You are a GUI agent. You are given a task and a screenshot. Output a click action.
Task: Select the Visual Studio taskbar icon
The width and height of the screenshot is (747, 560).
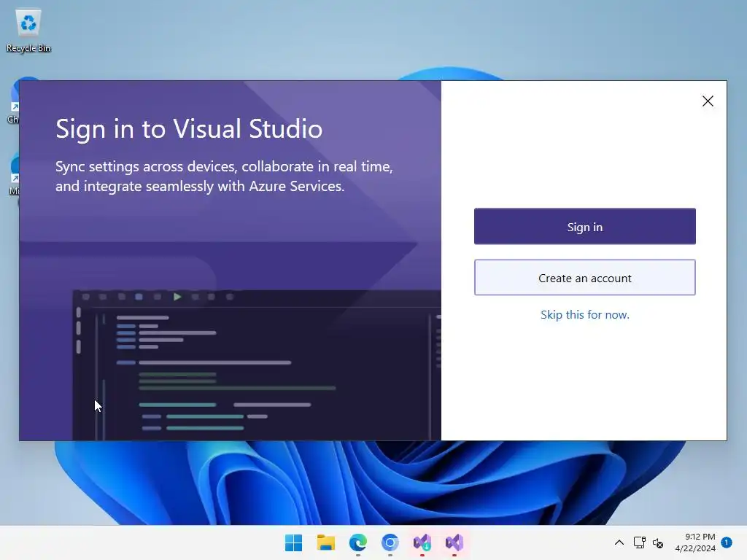(x=454, y=542)
